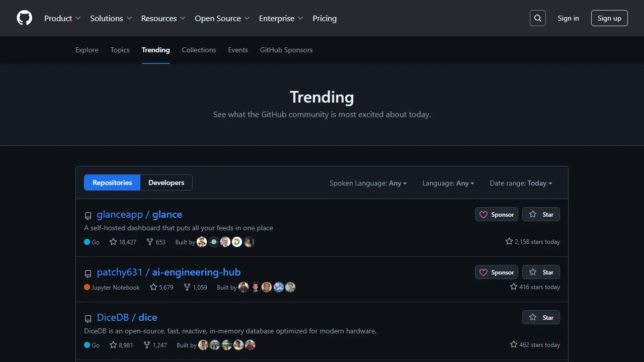View stargazers count 5,679 of ai-engineering-hub
This screenshot has width=644, height=362.
click(x=161, y=287)
